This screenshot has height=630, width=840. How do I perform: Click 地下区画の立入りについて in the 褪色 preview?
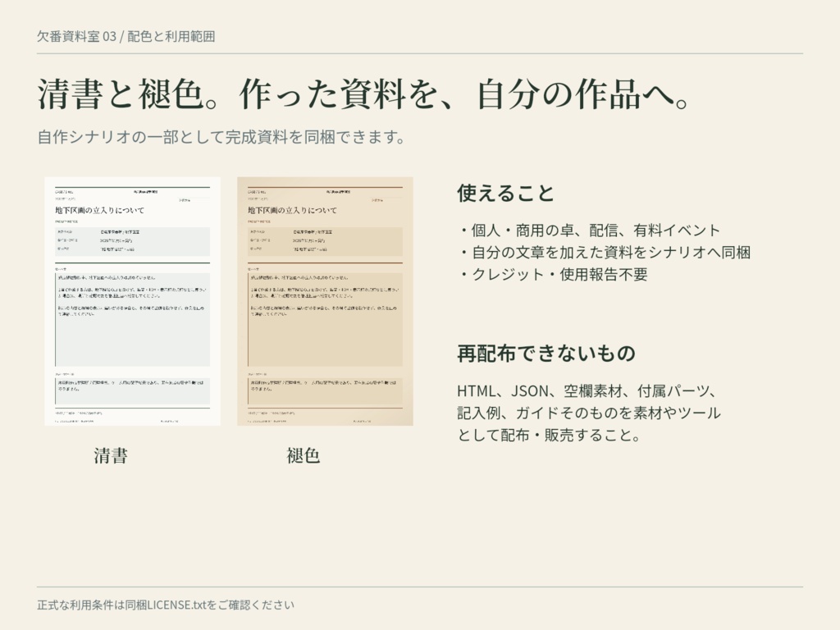click(x=293, y=211)
